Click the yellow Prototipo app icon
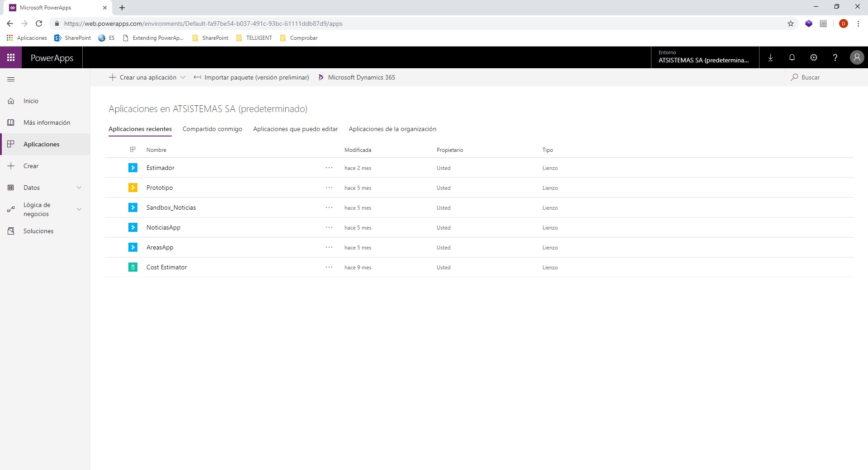This screenshot has width=868, height=470. tap(133, 188)
